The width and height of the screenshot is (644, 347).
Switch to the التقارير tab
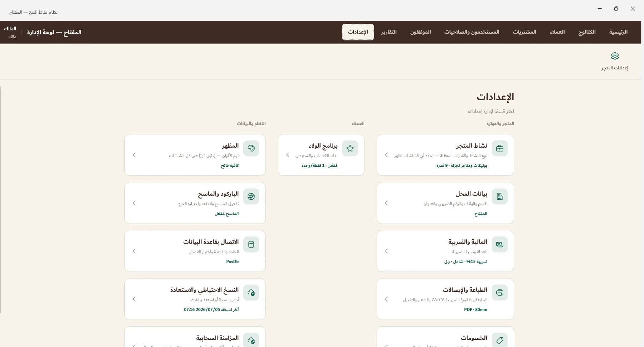(x=389, y=32)
